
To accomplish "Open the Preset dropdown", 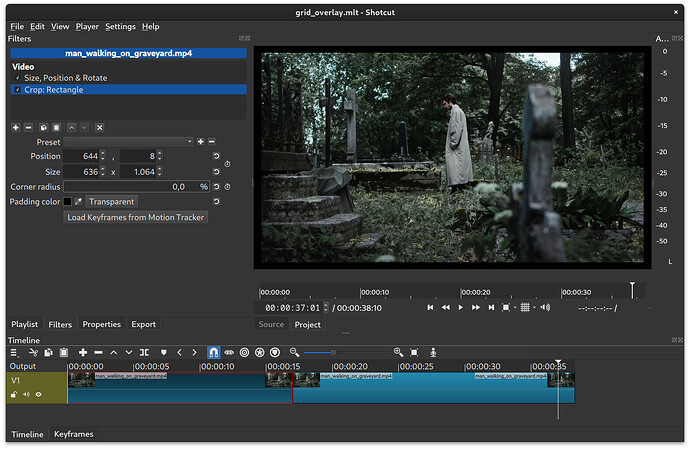I will tap(128, 142).
